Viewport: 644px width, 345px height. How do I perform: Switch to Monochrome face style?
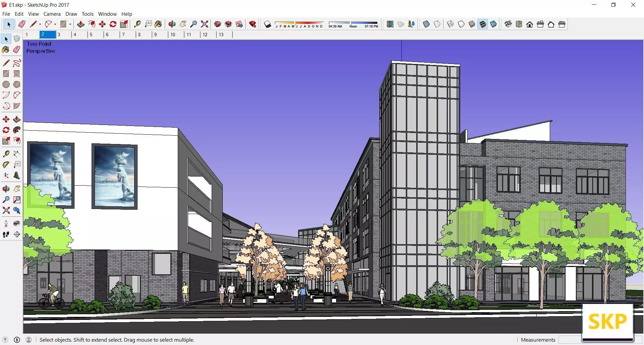pyautogui.click(x=493, y=24)
